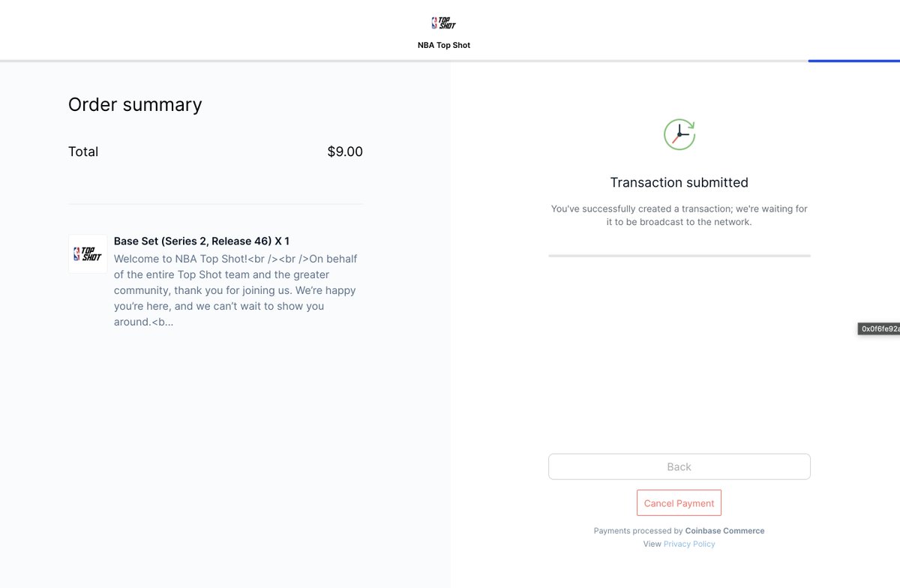This screenshot has height=588, width=900.
Task: Click the NBA Top Shot logo in header
Action: (x=443, y=23)
